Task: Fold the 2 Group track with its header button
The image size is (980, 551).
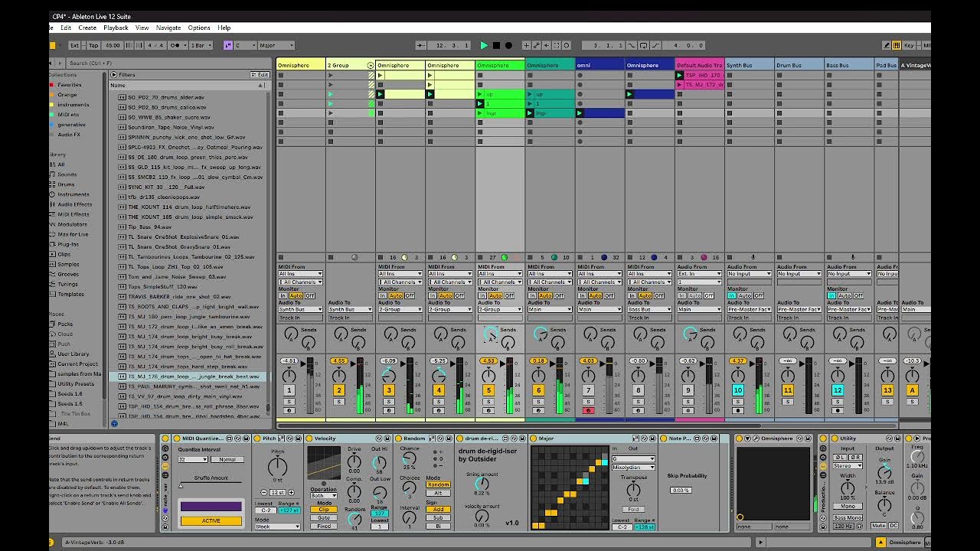Action: 371,65
